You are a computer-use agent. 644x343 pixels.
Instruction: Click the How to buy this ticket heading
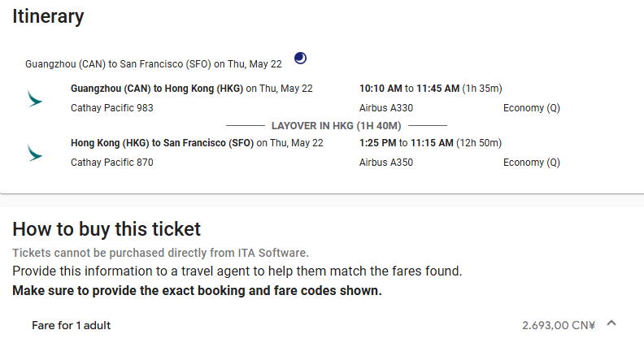pyautogui.click(x=107, y=229)
